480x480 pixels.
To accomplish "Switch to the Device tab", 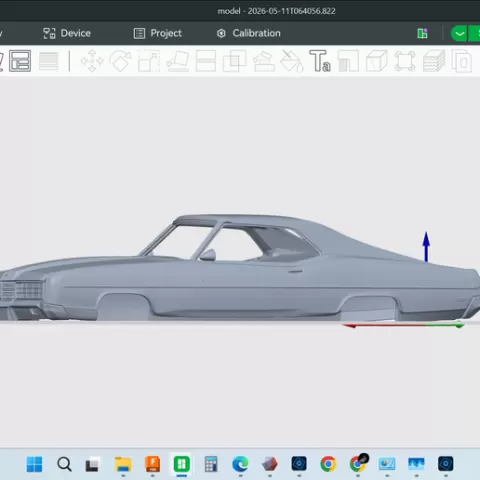I will [67, 33].
